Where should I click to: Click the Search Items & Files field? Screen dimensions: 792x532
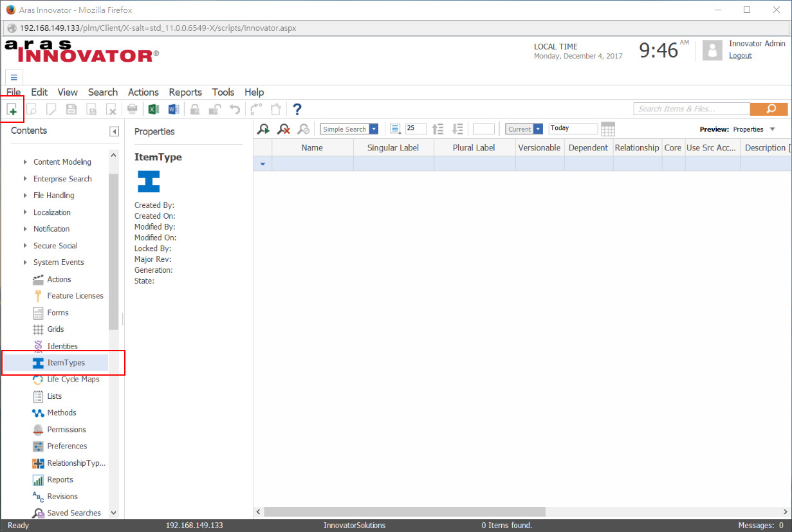[x=692, y=109]
